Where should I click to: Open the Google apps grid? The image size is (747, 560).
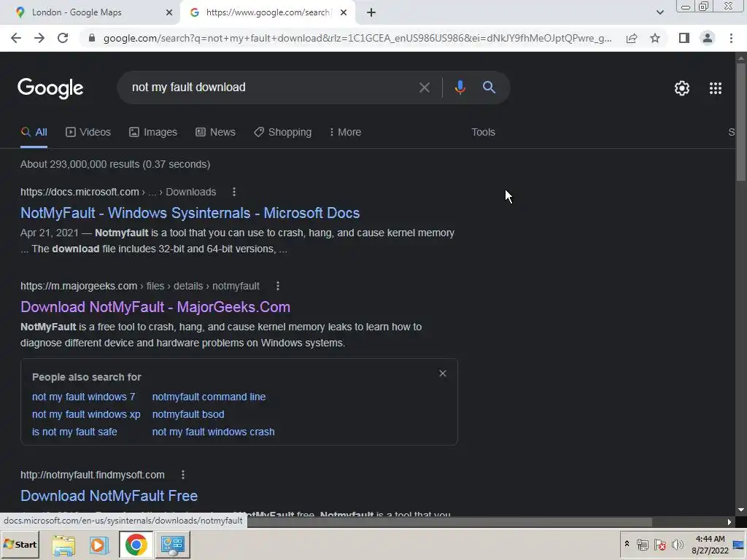[x=716, y=88]
